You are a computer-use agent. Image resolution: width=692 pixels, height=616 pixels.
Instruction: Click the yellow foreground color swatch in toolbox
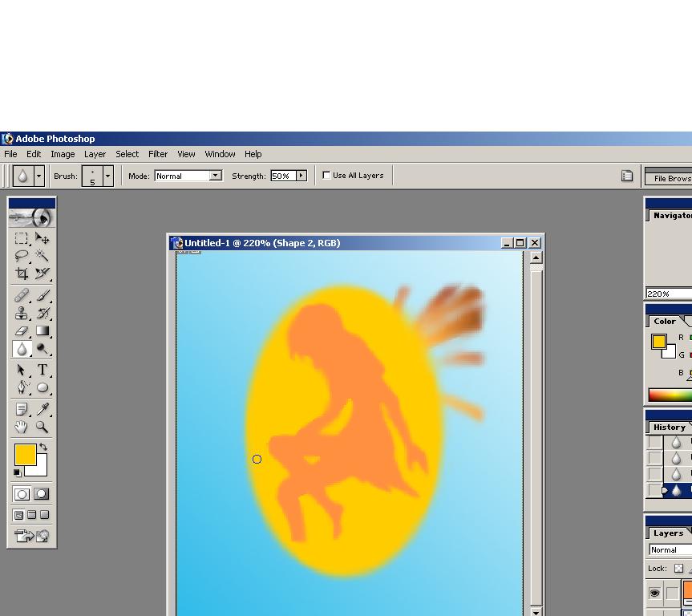[x=25, y=455]
